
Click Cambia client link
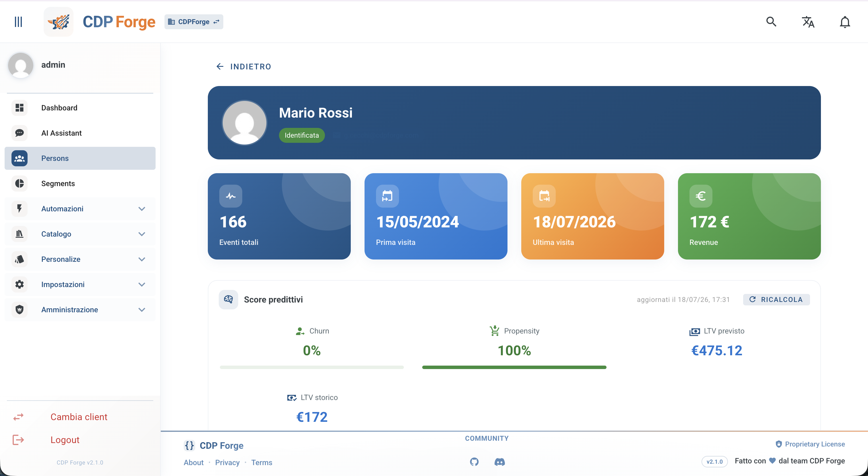pyautogui.click(x=79, y=417)
